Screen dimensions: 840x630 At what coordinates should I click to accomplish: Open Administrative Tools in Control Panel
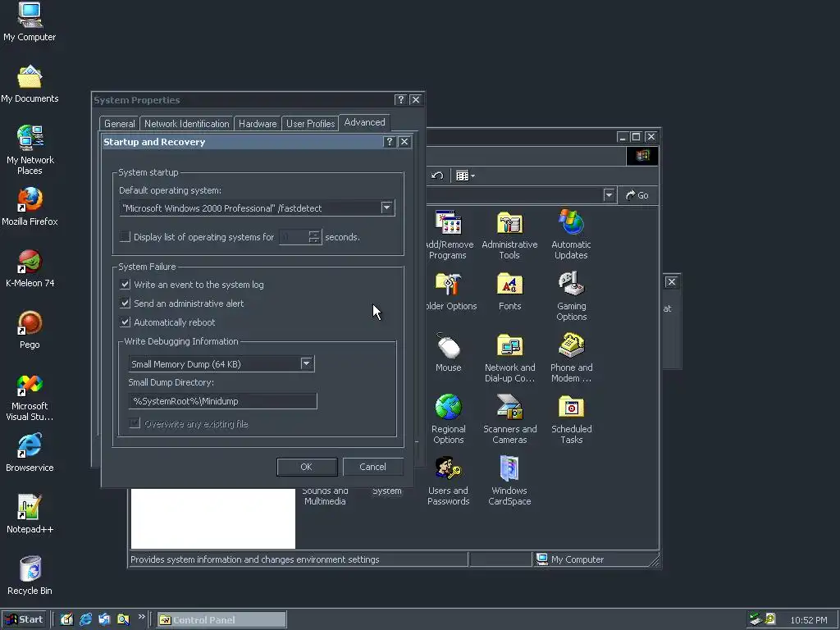(x=509, y=235)
